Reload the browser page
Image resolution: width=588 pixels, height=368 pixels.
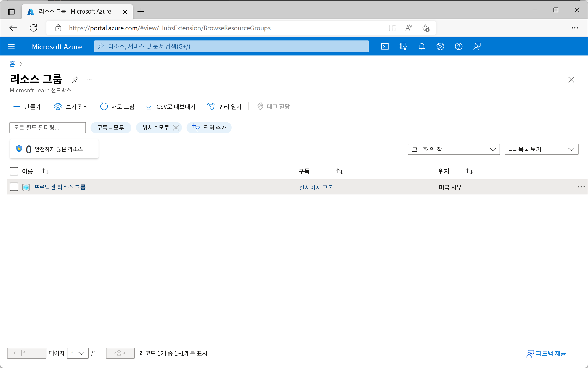(x=33, y=28)
